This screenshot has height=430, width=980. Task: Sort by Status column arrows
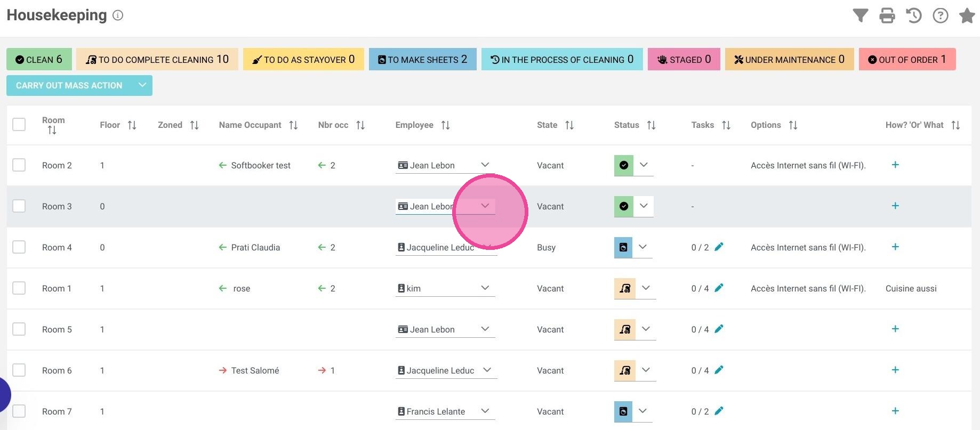pyautogui.click(x=651, y=125)
